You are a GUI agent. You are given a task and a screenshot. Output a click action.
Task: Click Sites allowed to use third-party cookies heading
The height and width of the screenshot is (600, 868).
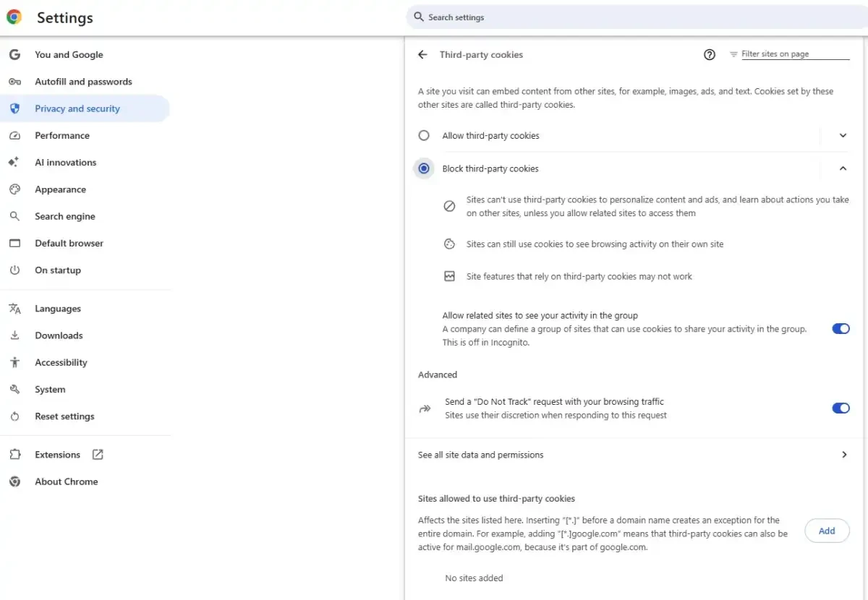(x=496, y=499)
